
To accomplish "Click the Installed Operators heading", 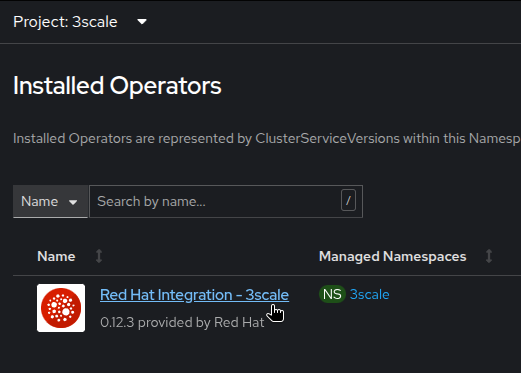I will coord(117,86).
